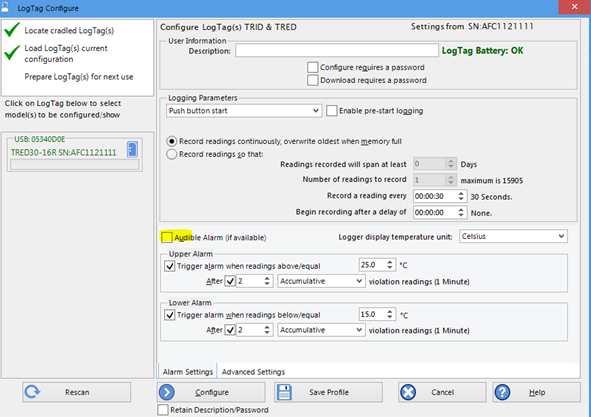Viewport: 591px width, 417px height.
Task: Click the Help question mark icon
Action: (x=502, y=392)
